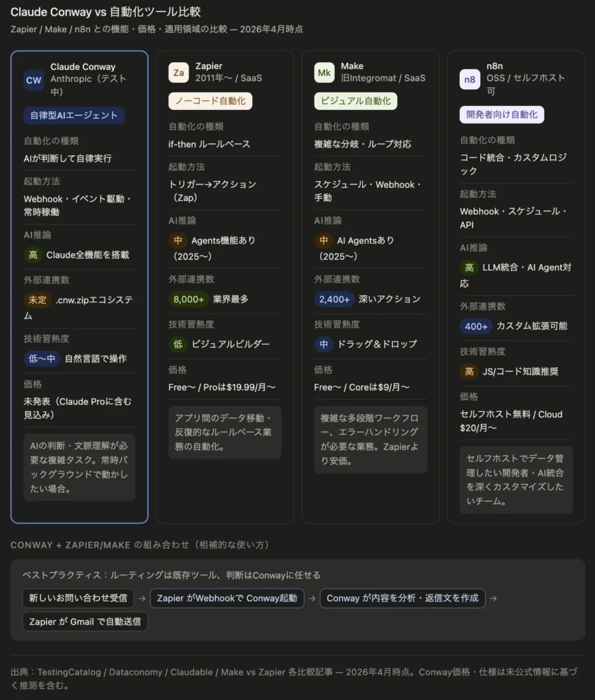This screenshot has width=595, height=700.
Task: Click the 2,400+ integrations badge
Action: (333, 299)
